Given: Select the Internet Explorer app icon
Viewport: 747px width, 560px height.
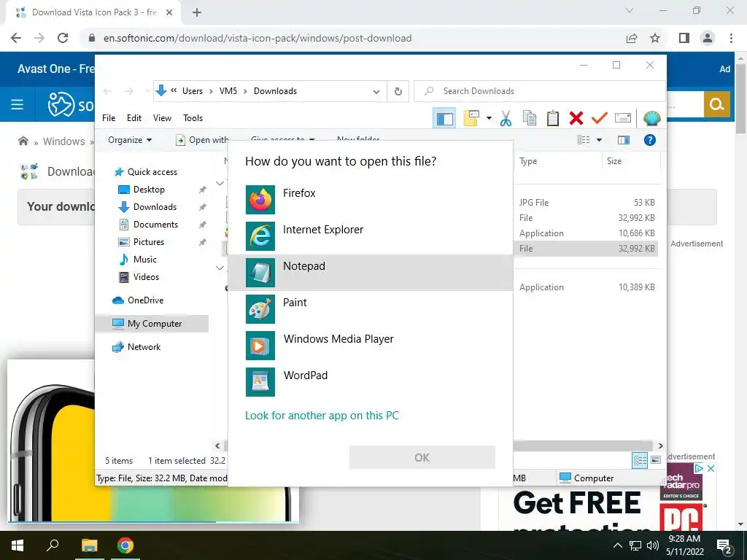Looking at the screenshot, I should (260, 236).
